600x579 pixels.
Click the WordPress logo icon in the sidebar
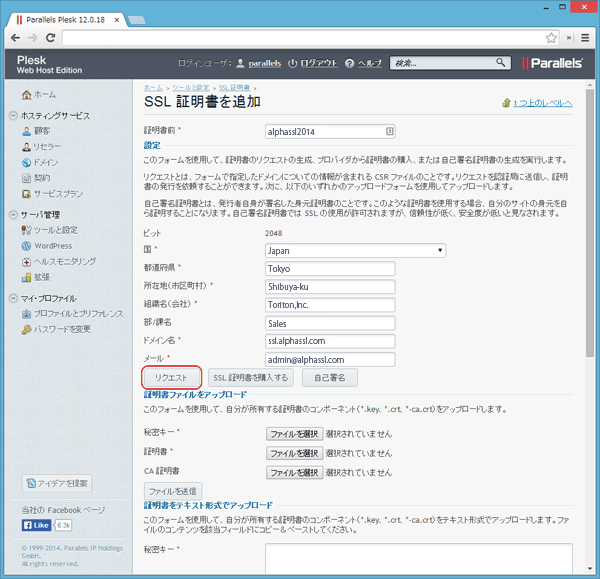(26, 246)
